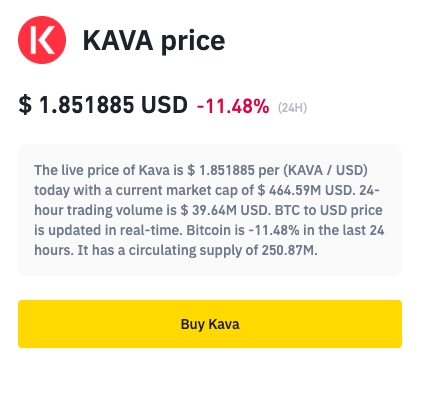Click -11.48% inside the description paragraph
Image resolution: width=447 pixels, height=393 pixels.
[274, 230]
